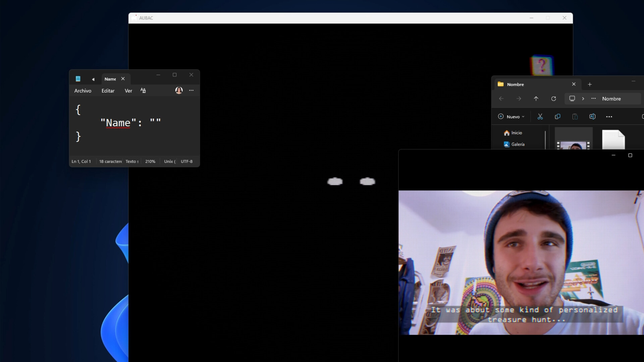Refresh the File Explorer view

(x=553, y=99)
